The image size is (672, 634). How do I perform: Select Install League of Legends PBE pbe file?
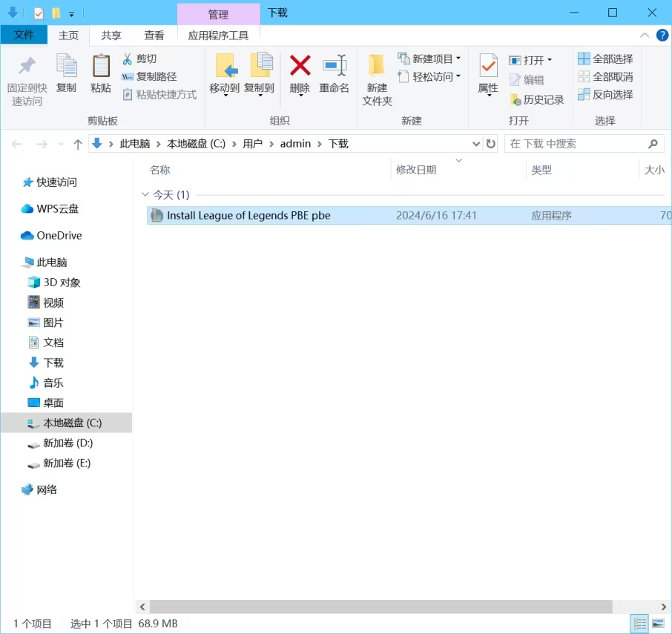click(409, 216)
